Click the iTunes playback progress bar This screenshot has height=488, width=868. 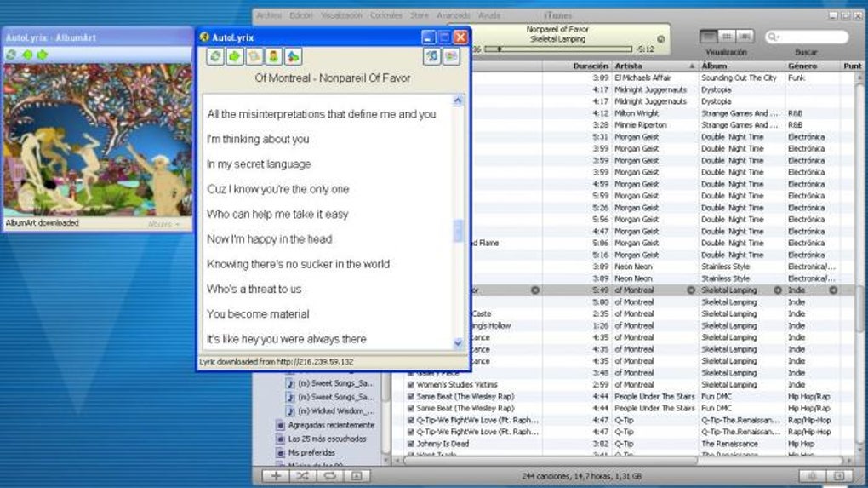tap(558, 49)
